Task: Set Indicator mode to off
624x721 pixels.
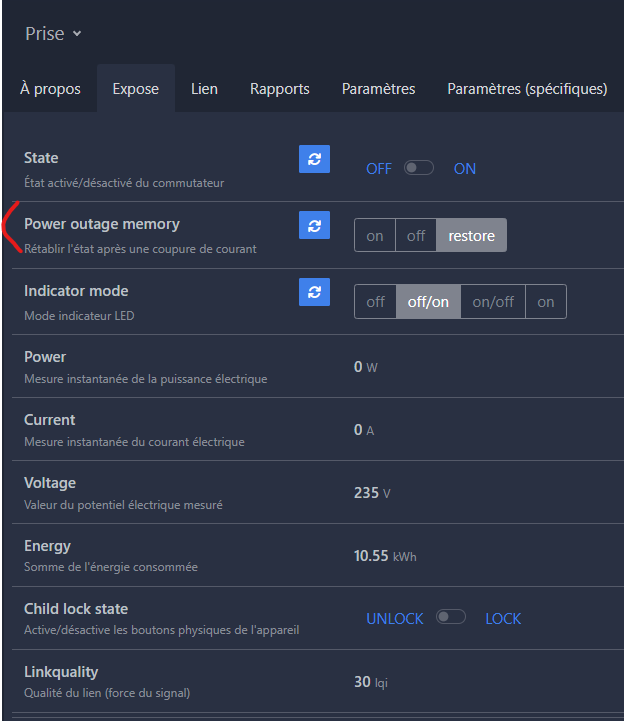Action: coord(375,302)
